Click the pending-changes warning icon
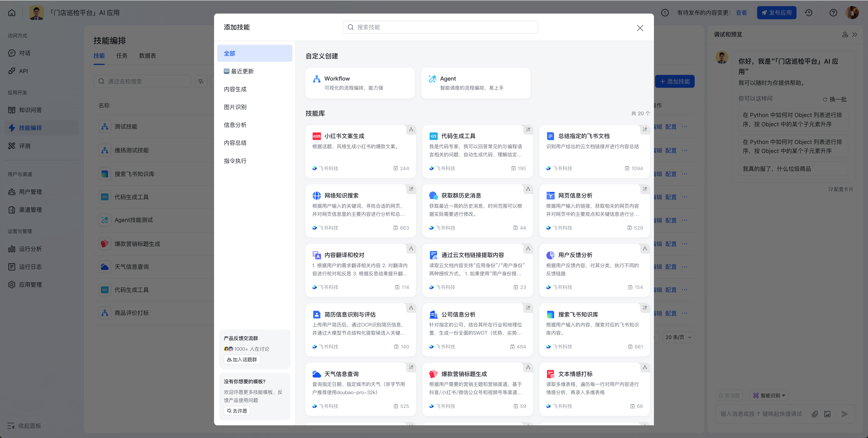The image size is (868, 438). [665, 13]
